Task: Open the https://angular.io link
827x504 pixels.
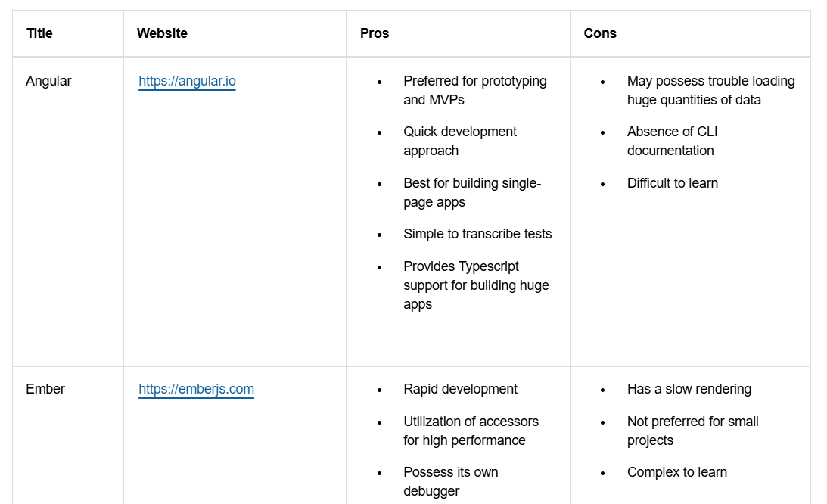Action: click(187, 81)
